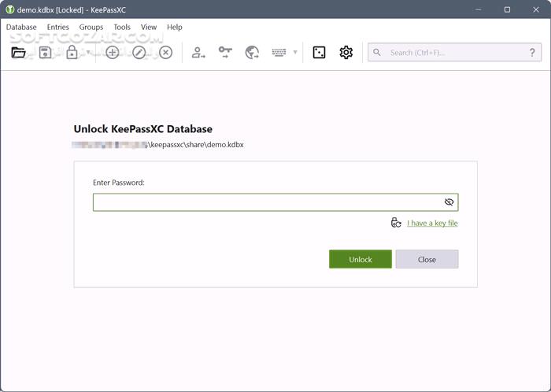Click the Edit entry pencil icon
551x392 pixels.
pyautogui.click(x=139, y=53)
